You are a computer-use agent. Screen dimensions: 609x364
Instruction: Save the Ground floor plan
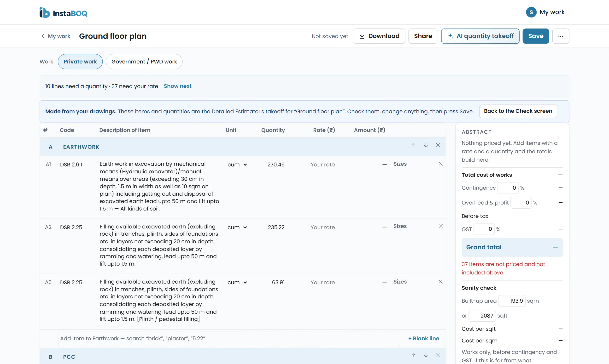pos(536,36)
